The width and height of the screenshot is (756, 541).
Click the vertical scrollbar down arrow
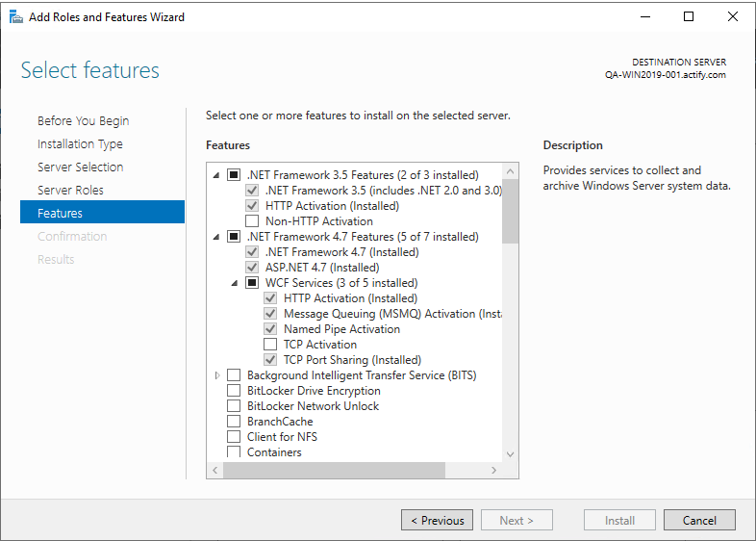pyautogui.click(x=510, y=454)
